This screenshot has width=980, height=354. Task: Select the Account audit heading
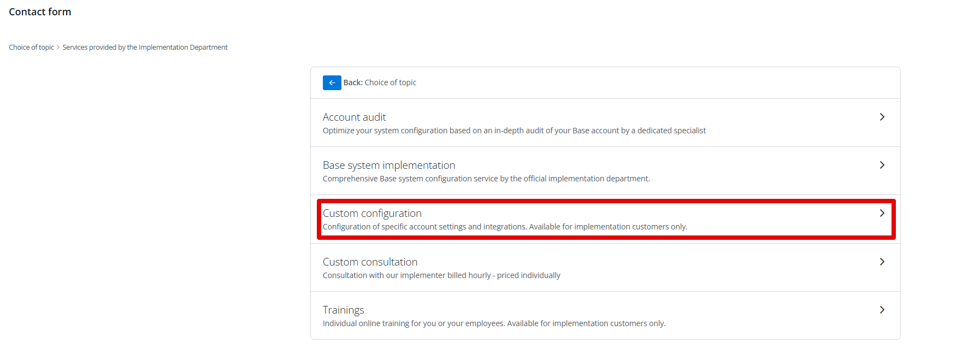point(354,117)
